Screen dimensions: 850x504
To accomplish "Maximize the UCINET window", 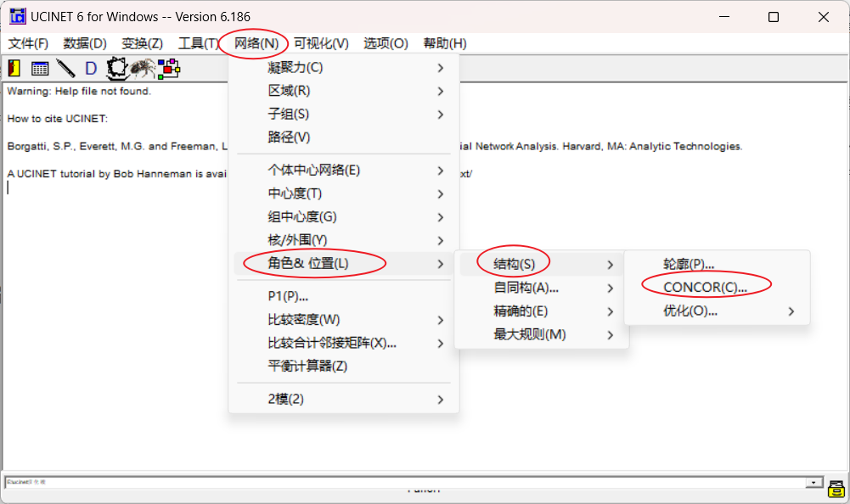I will (774, 17).
